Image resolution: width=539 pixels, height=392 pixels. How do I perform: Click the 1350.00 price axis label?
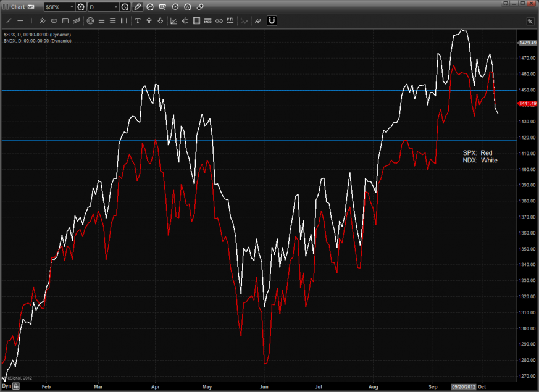click(527, 249)
